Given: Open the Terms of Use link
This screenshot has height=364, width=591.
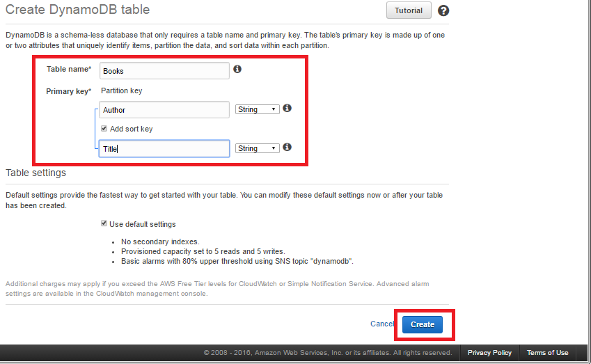Looking at the screenshot, I should [x=547, y=353].
